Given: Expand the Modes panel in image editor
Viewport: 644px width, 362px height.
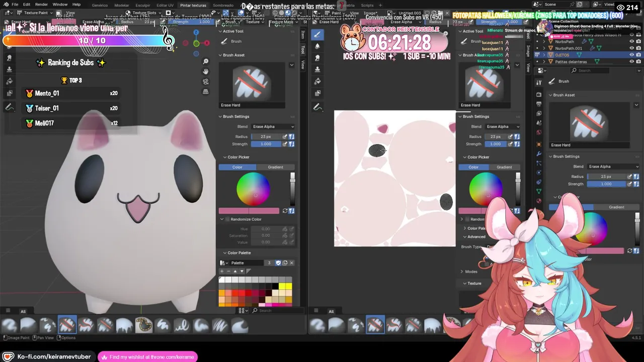Looking at the screenshot, I should click(x=462, y=271).
